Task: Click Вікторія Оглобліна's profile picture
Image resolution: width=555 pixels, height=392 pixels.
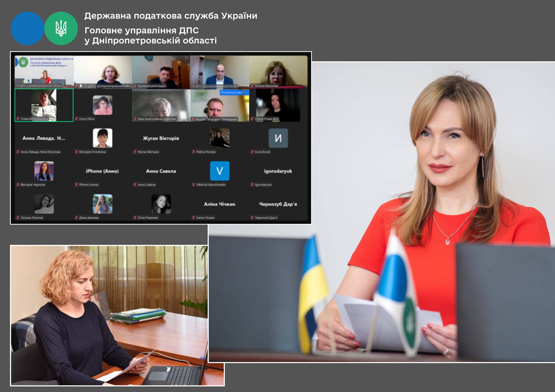Action: (103, 138)
